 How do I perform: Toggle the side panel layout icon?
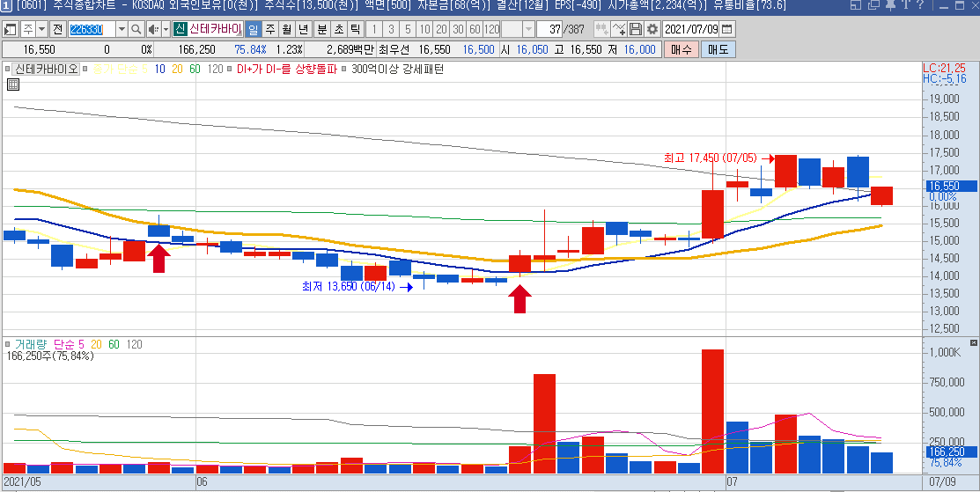10,29
